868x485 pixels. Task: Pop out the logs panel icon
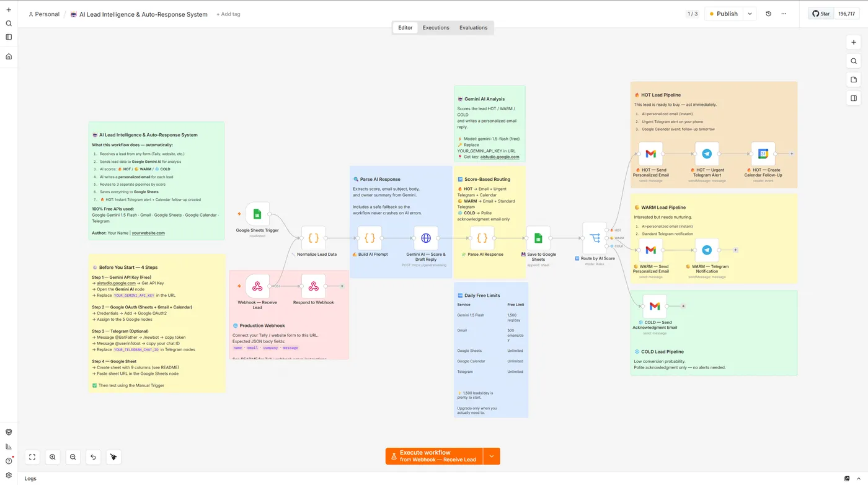(x=847, y=478)
